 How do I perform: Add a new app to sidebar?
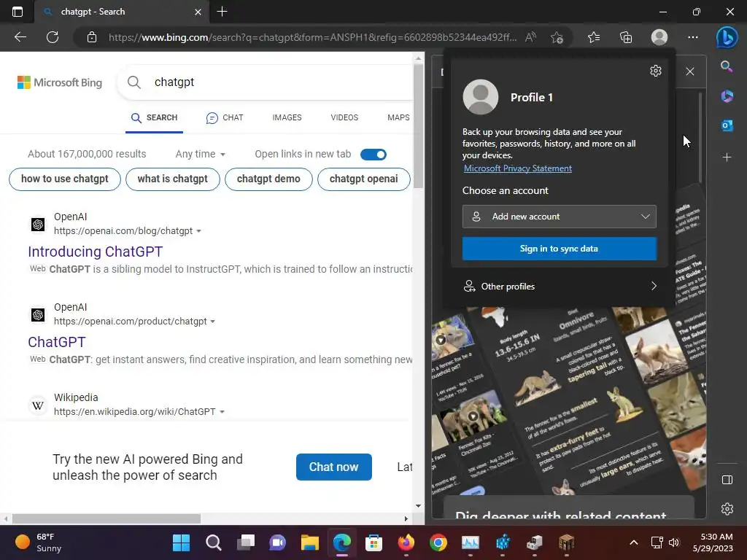tap(727, 157)
